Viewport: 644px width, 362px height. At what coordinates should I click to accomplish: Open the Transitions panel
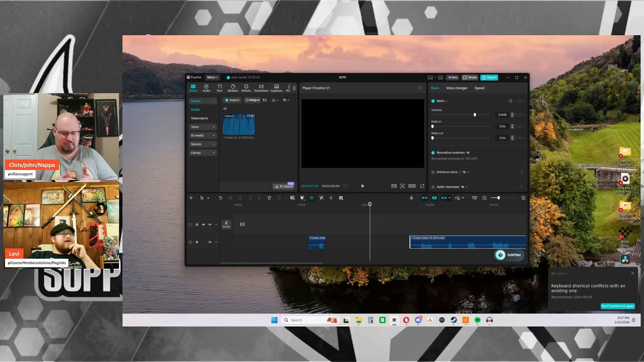[x=261, y=88]
